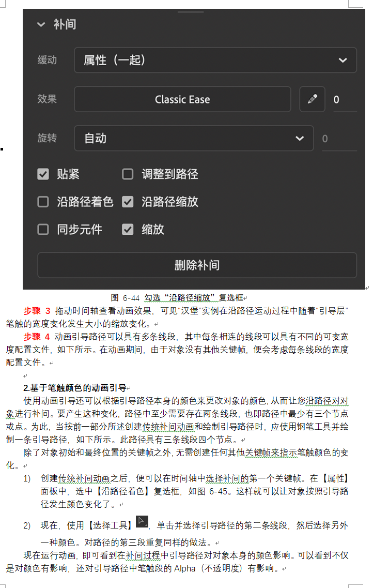Open the 缓动 属性（一起） dropdown
Screen dimensions: 373x588
[215, 60]
